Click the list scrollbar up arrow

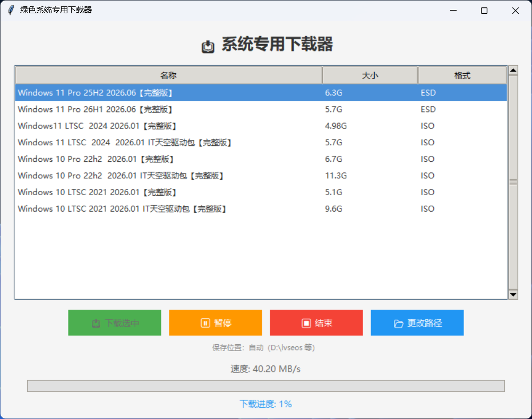(513, 71)
